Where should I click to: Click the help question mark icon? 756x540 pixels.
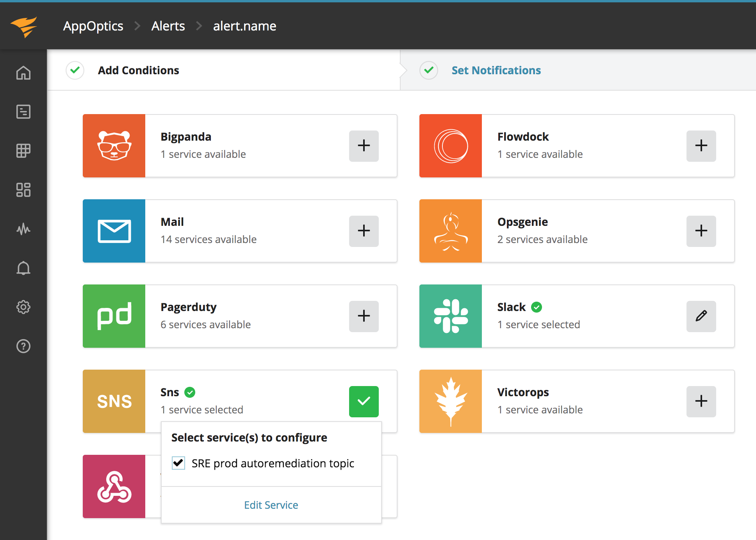pyautogui.click(x=23, y=346)
